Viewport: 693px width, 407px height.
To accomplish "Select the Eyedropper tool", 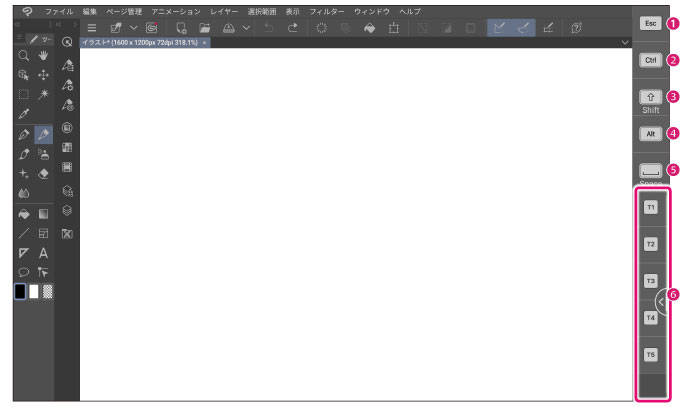I will coord(23,114).
